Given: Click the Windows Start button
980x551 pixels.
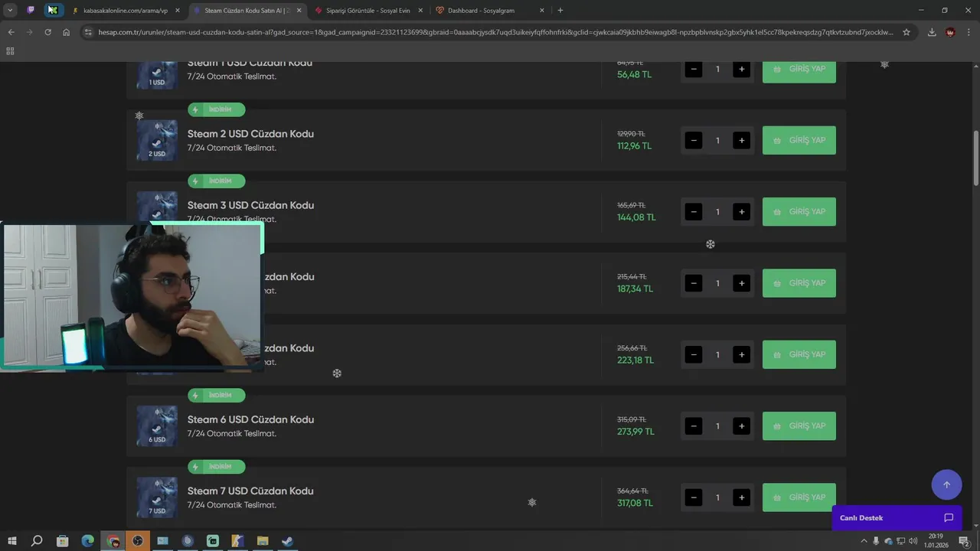Looking at the screenshot, I should pyautogui.click(x=11, y=541).
